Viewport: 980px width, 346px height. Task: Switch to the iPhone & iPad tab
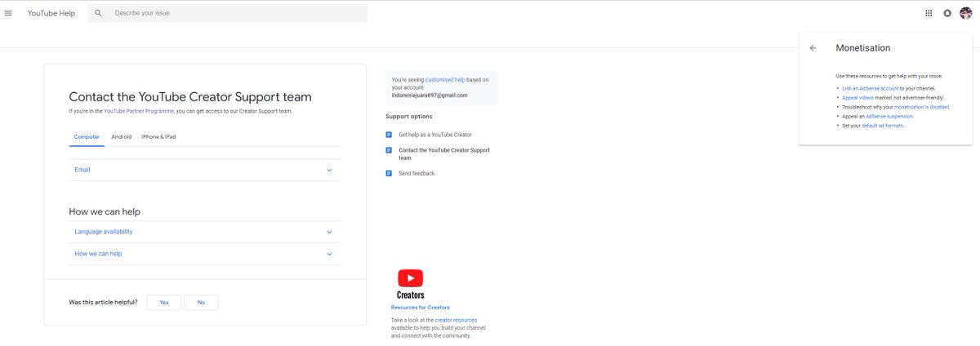click(x=158, y=137)
